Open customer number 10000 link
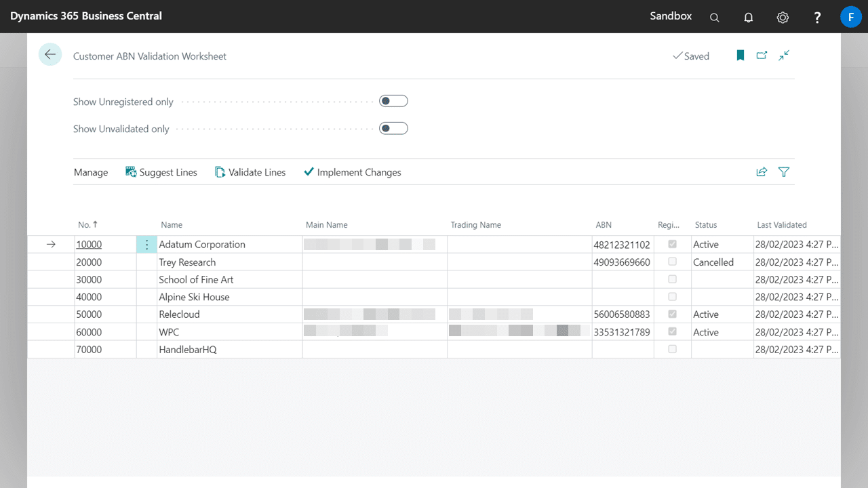 89,245
